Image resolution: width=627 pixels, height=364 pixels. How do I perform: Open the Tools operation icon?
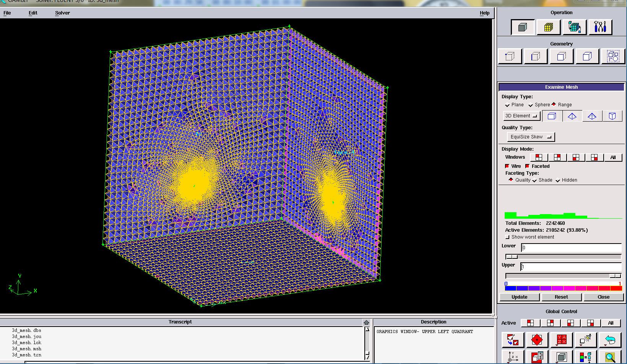600,27
